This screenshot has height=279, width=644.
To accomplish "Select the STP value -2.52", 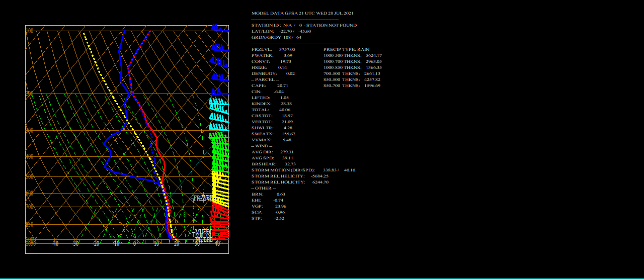I will pos(279,218).
